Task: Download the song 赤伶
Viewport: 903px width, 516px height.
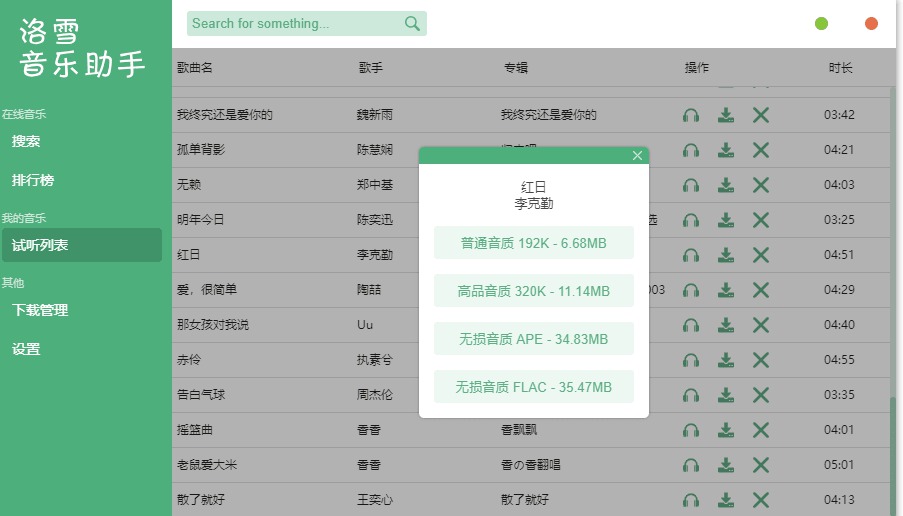Action: click(x=726, y=360)
